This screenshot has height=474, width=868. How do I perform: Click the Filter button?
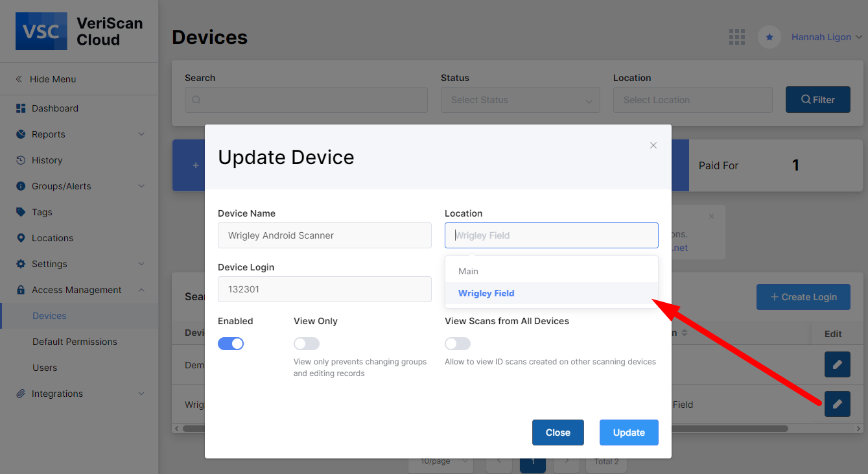pyautogui.click(x=818, y=100)
